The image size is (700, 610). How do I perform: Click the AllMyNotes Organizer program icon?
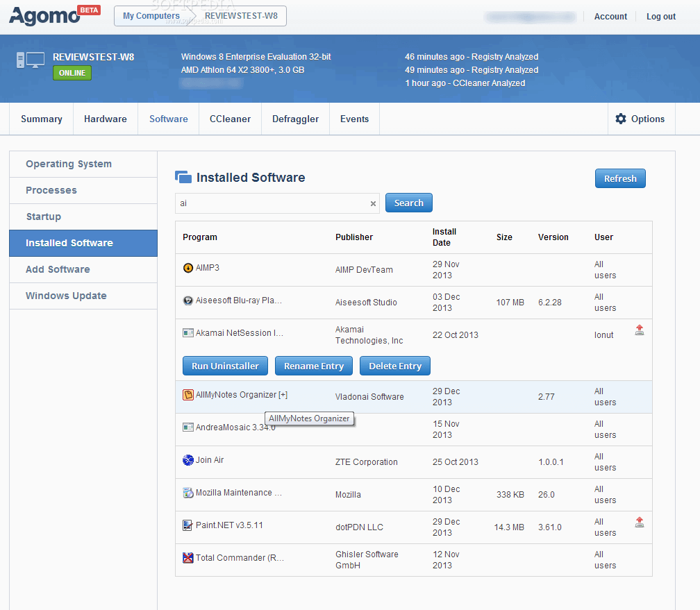188,394
